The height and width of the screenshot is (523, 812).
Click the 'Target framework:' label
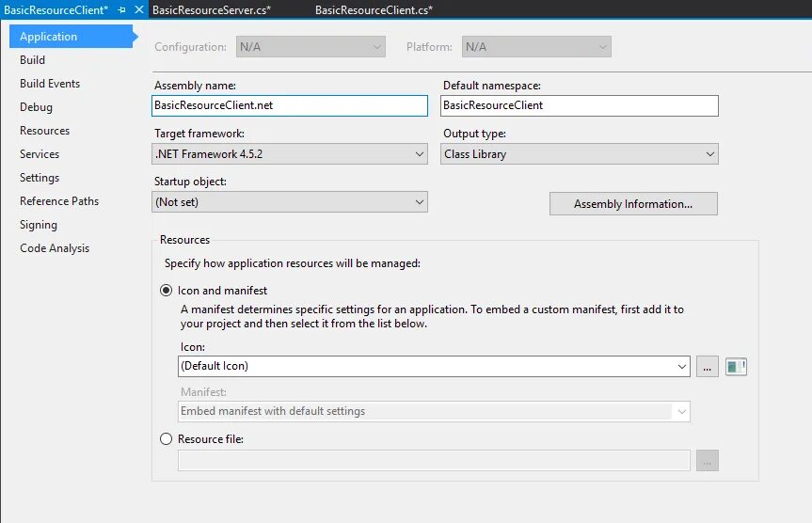(x=199, y=134)
